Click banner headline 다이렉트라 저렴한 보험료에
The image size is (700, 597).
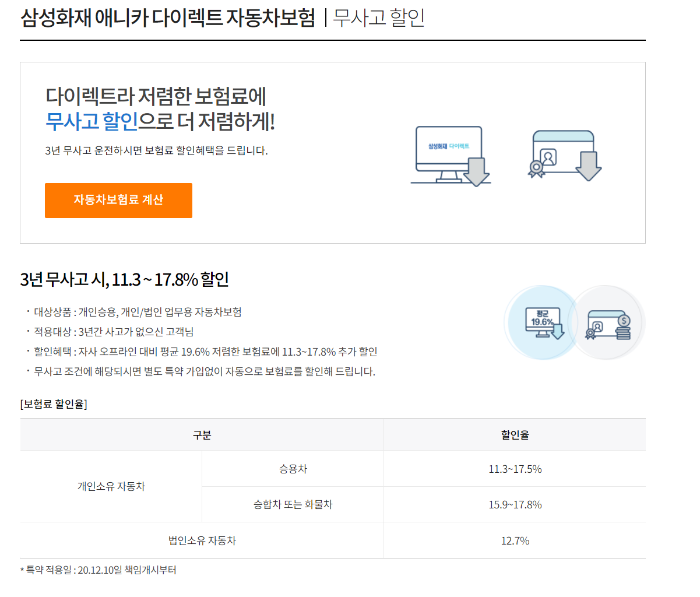[x=156, y=96]
